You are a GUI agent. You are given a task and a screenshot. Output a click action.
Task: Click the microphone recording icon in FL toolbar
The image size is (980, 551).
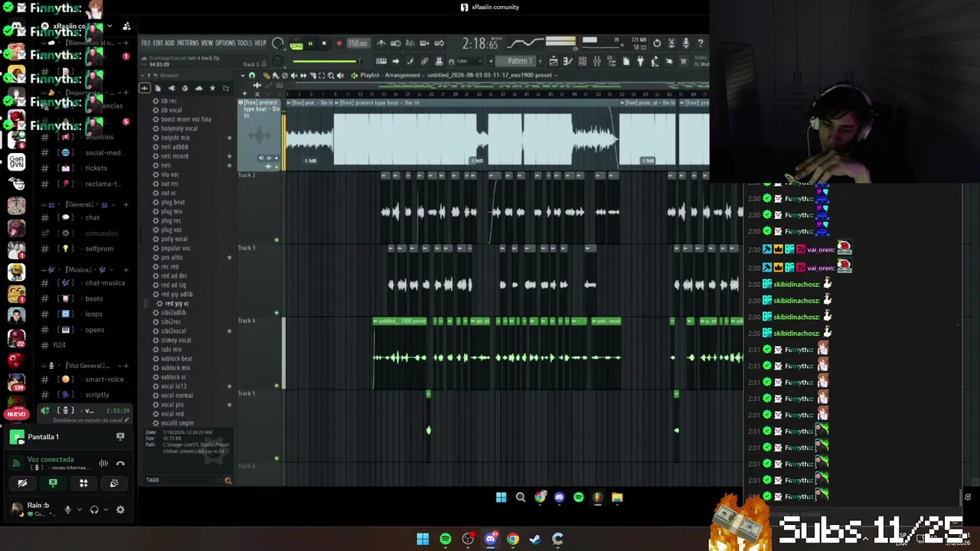click(685, 44)
